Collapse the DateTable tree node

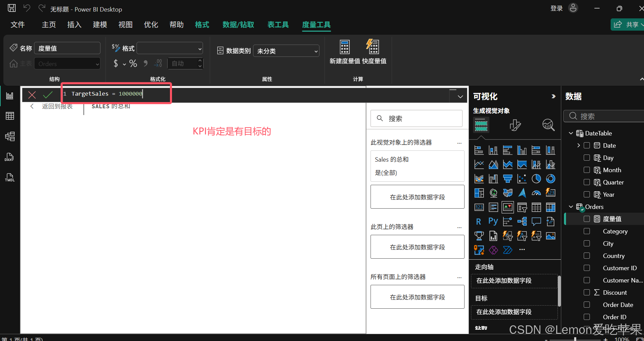coord(571,133)
